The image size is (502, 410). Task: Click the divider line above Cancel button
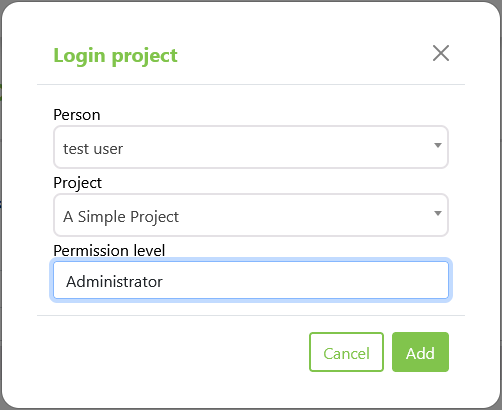251,315
